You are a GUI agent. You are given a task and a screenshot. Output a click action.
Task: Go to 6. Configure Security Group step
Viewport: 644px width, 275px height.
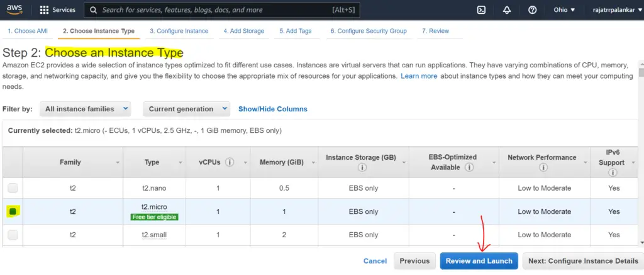(369, 31)
